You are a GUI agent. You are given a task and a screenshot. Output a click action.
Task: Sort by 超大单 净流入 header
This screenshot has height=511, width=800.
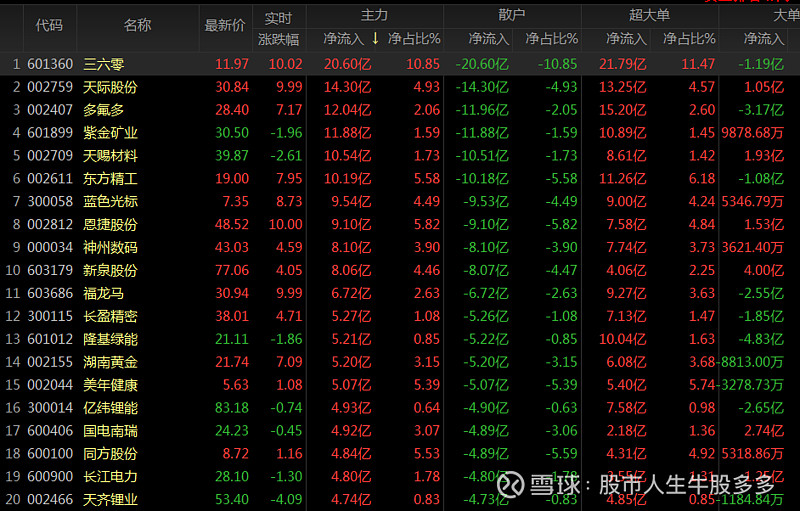point(626,39)
